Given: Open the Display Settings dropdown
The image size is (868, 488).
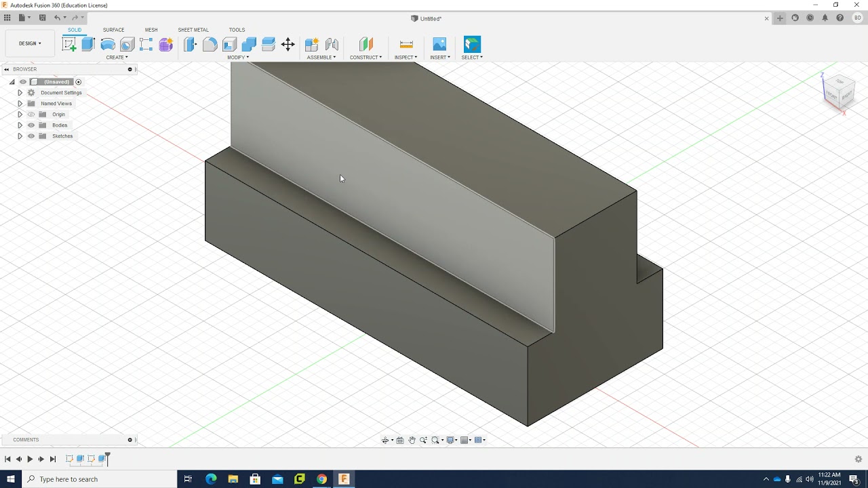Looking at the screenshot, I should (452, 440).
